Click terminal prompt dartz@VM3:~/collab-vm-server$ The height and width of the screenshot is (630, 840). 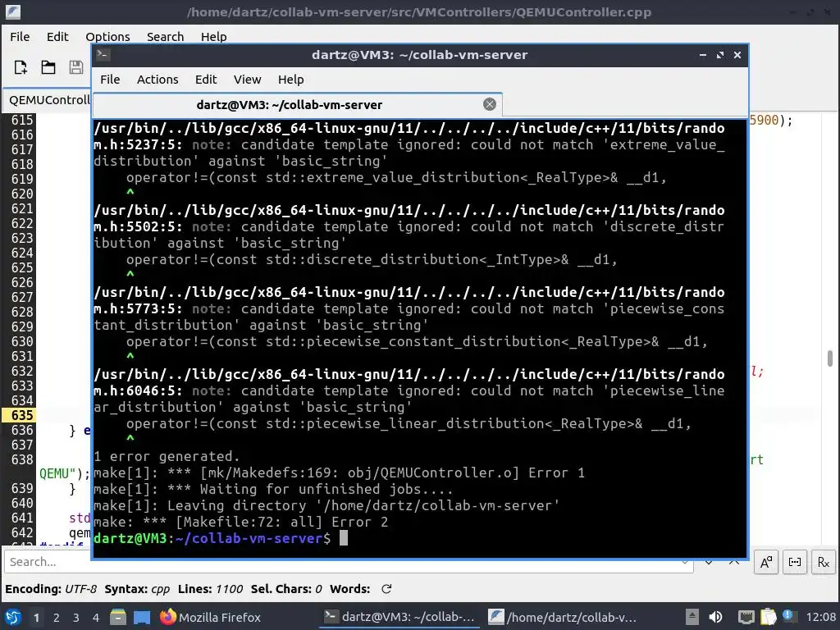(x=212, y=538)
